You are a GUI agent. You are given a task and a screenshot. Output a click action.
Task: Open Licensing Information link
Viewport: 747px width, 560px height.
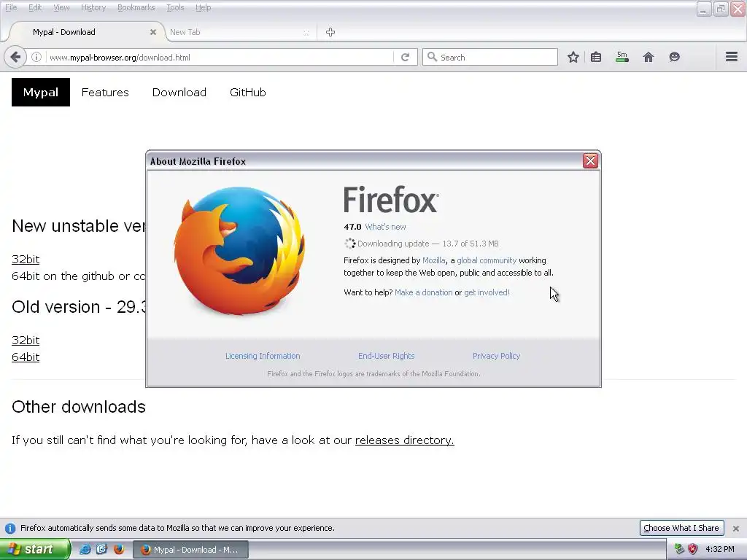click(x=263, y=356)
